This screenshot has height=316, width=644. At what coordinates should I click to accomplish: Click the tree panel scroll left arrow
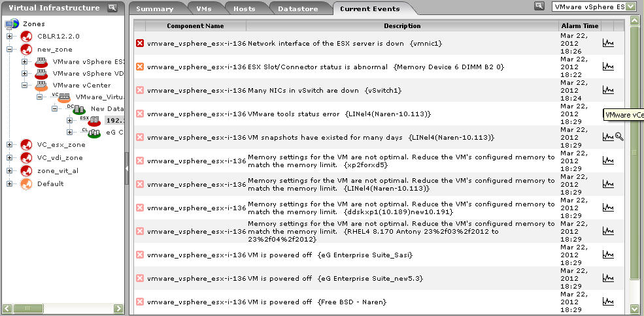coord(7,308)
